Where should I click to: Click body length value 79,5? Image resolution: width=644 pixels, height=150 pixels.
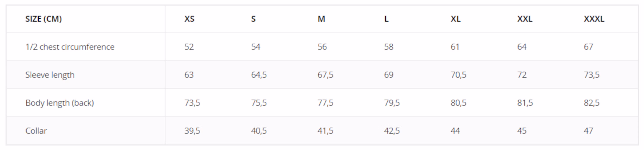point(392,103)
